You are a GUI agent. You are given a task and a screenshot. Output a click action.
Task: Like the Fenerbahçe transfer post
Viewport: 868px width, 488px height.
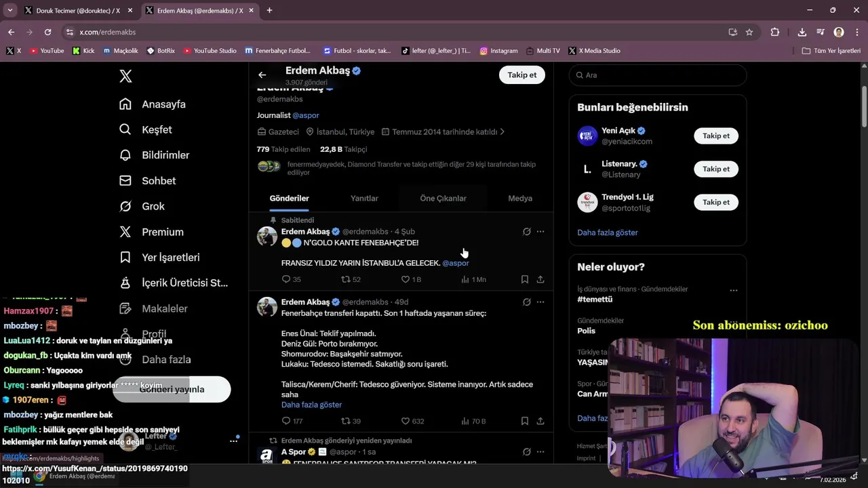[412, 421]
